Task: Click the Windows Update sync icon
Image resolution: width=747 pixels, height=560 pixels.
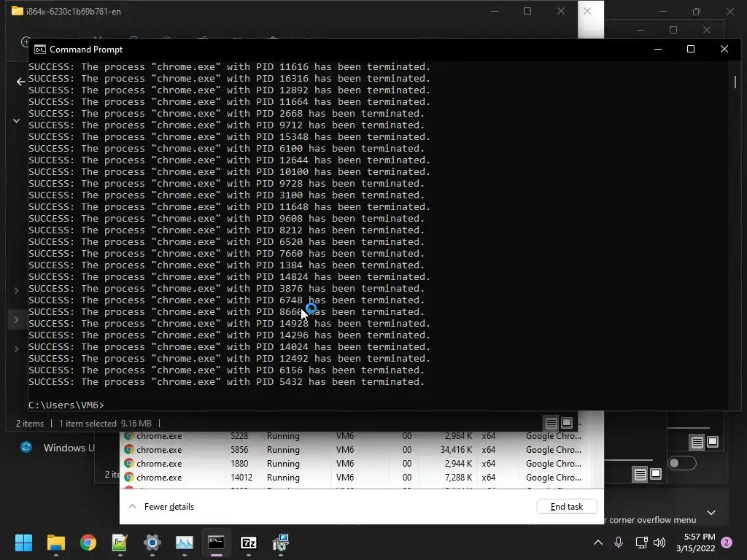Action: click(x=26, y=447)
